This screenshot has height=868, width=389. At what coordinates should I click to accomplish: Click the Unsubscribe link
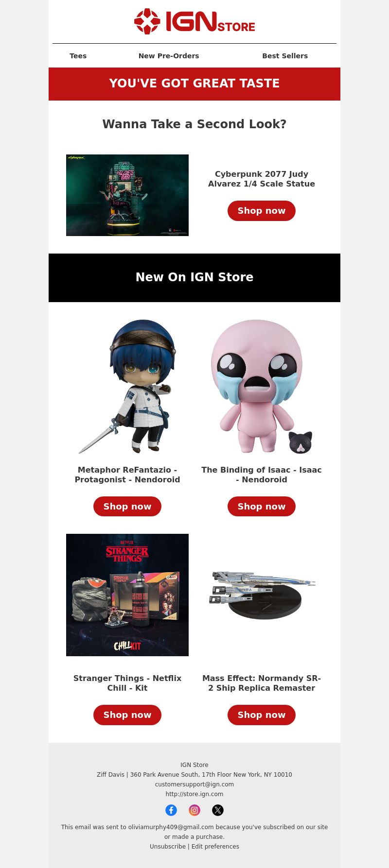[x=168, y=846]
